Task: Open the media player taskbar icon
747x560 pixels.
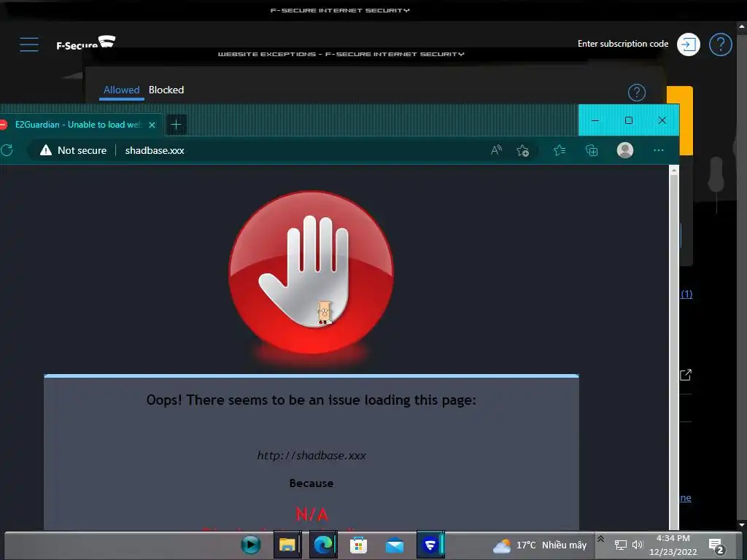Action: [x=251, y=544]
